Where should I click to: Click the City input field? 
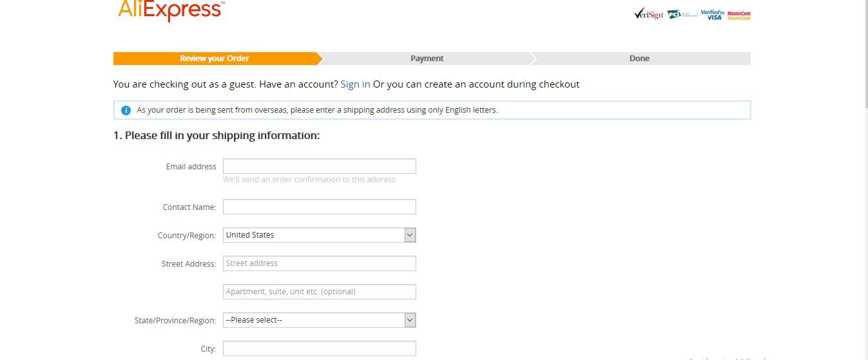point(319,348)
